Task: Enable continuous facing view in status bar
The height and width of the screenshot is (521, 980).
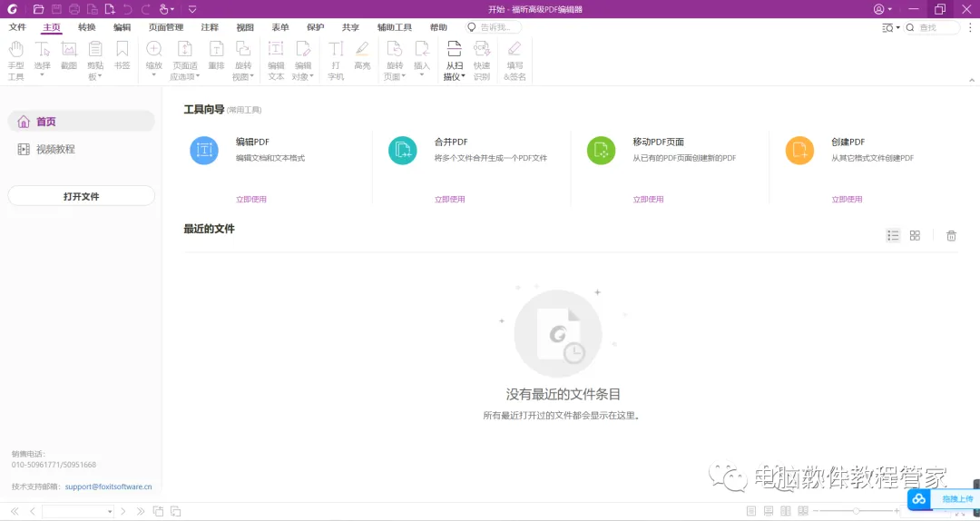Action: point(803,511)
